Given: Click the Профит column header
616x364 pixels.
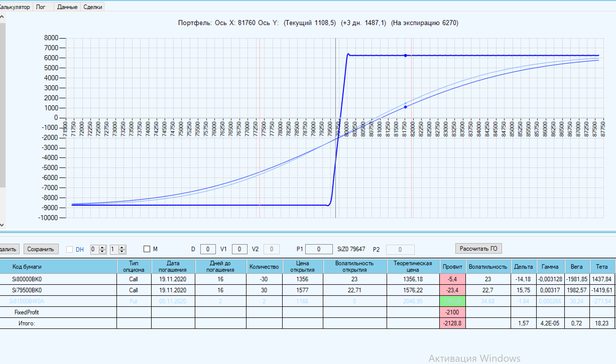Looking at the screenshot, I should point(452,267).
